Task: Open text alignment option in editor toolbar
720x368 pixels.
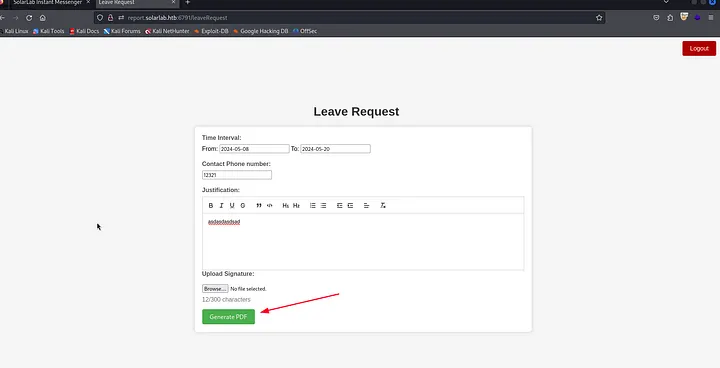Action: 366,205
